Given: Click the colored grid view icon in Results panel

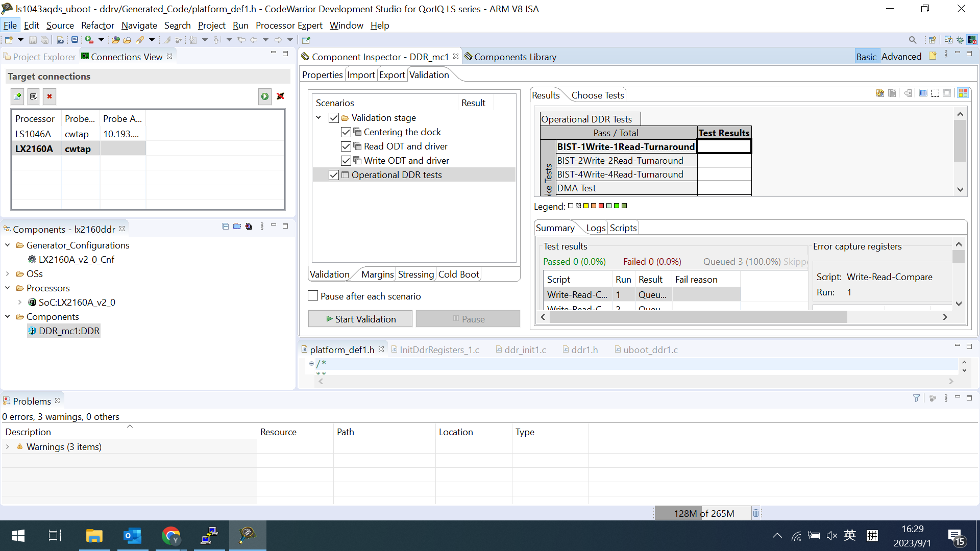Looking at the screenshot, I should coord(963,93).
